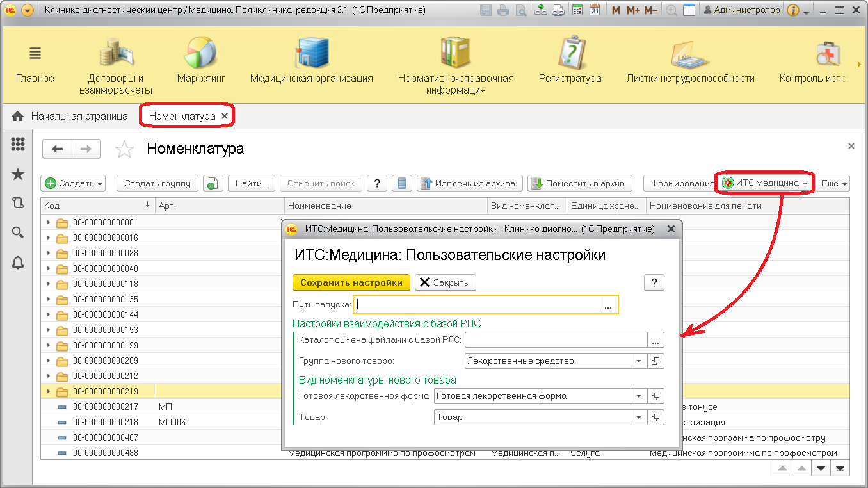Click Каталог обмена файлами с базой РЛС field

pyautogui.click(x=556, y=340)
